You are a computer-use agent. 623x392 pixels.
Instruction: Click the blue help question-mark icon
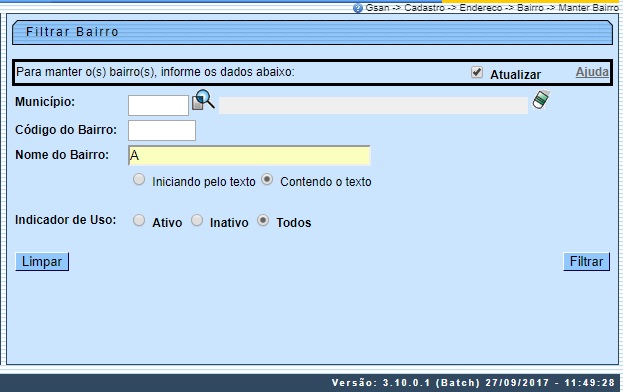358,8
